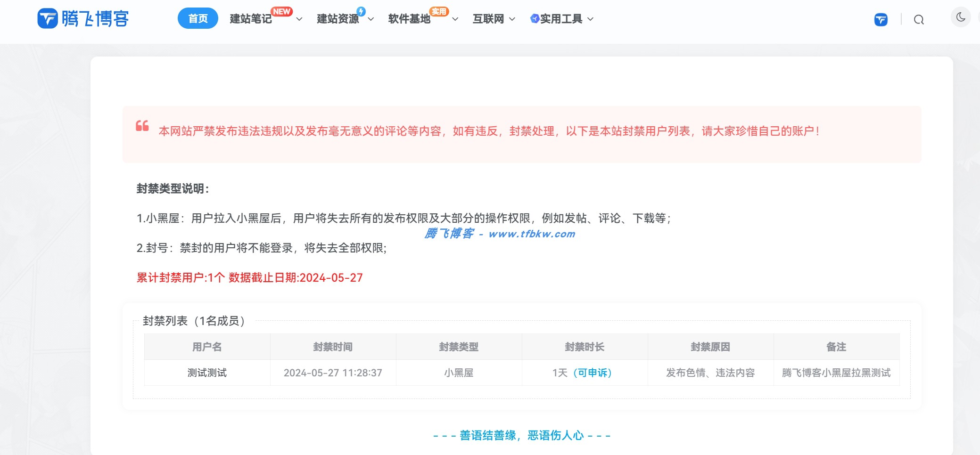Click the 可申诉 link in ban duration column
The width and height of the screenshot is (980, 455).
[x=593, y=373]
